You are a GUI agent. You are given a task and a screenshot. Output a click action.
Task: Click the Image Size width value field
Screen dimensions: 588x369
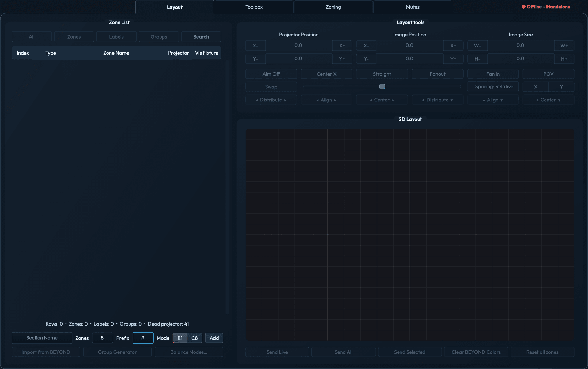point(521,46)
